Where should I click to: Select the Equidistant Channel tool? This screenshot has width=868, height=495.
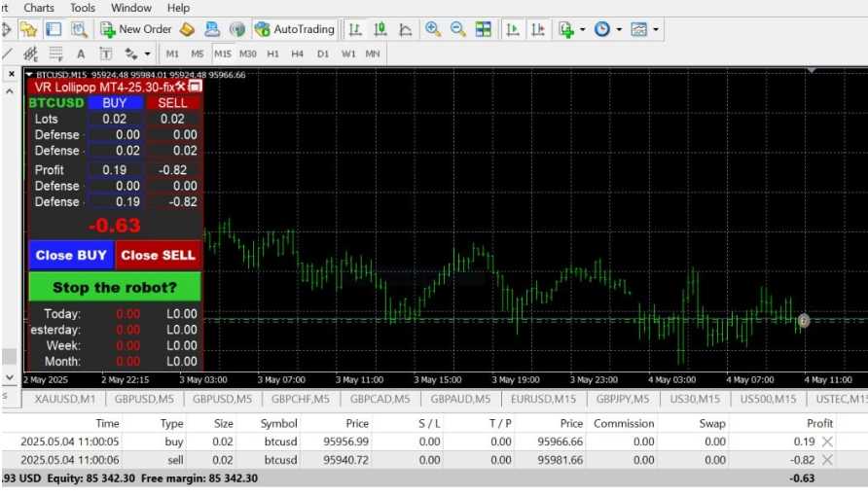click(x=30, y=53)
